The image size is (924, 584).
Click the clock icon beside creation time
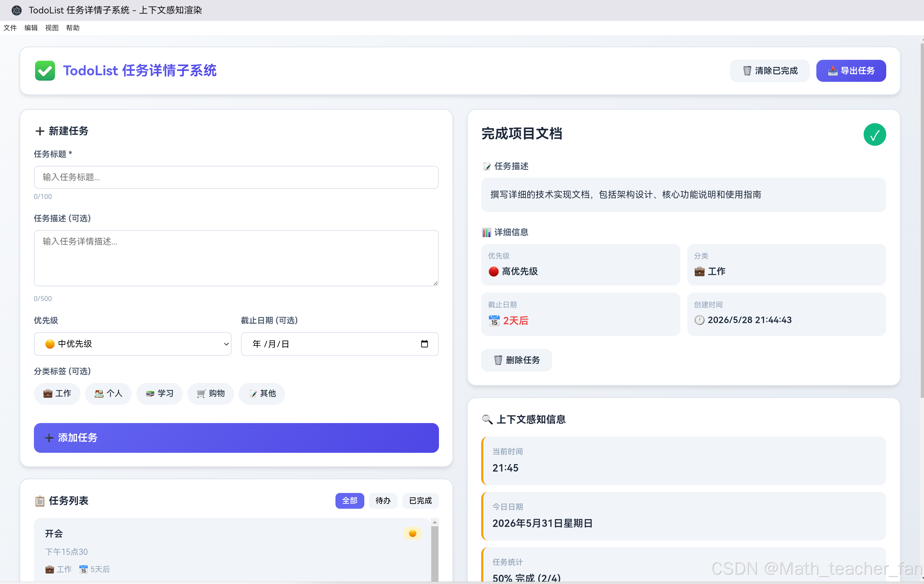tap(699, 320)
